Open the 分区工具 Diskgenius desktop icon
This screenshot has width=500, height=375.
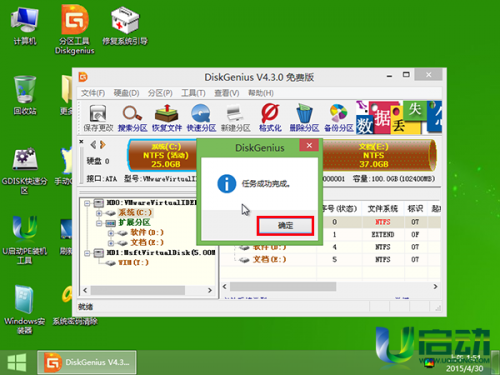click(x=75, y=29)
